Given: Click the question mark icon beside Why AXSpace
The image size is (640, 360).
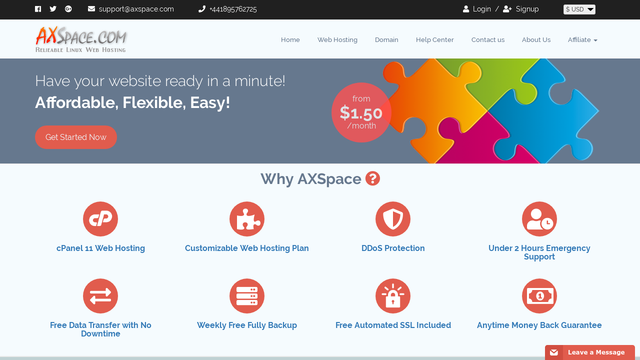Looking at the screenshot, I should [373, 179].
